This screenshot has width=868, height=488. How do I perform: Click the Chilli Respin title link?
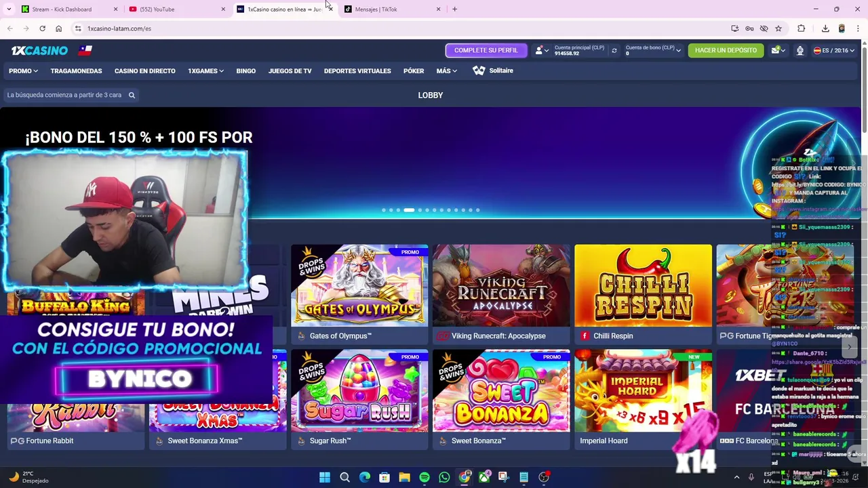pos(613,335)
